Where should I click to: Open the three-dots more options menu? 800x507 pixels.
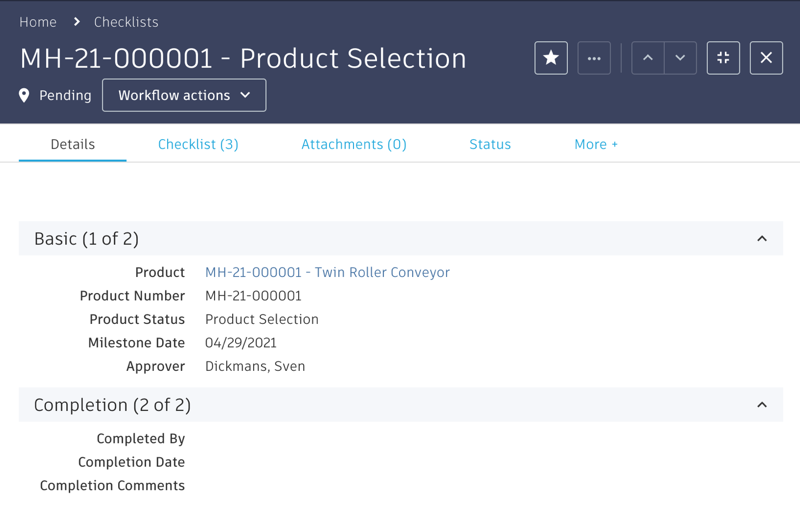click(x=594, y=58)
